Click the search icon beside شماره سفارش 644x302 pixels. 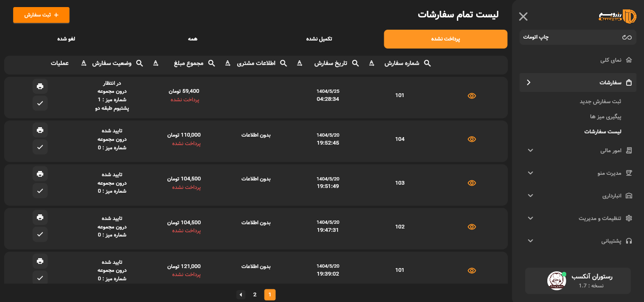coord(427,63)
